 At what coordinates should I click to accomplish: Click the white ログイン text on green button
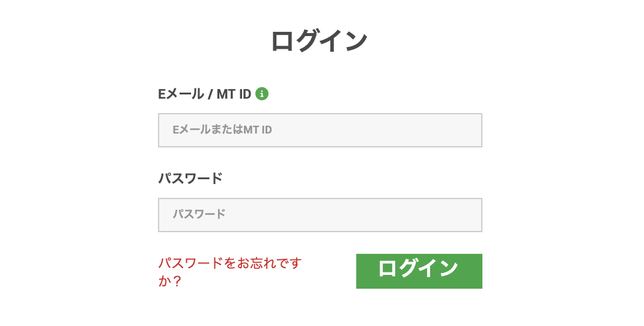(x=419, y=269)
